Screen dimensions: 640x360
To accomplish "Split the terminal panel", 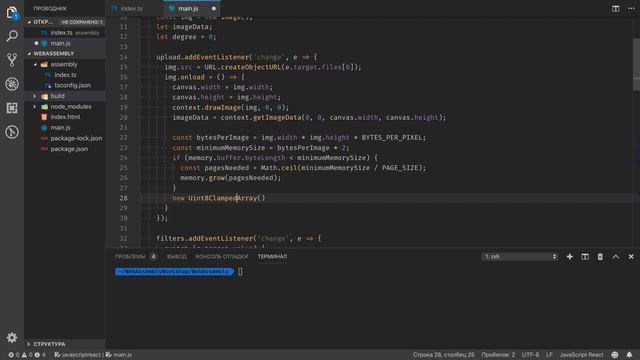I will point(585,256).
